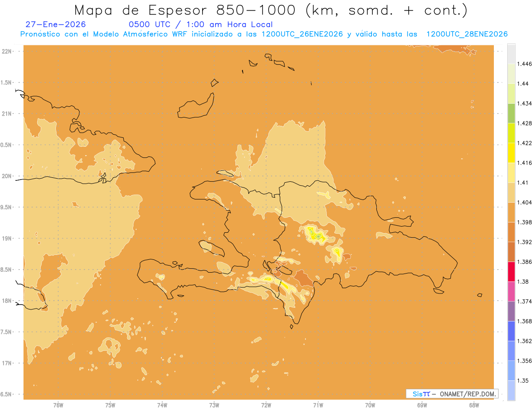The height and width of the screenshot is (411, 532).
Task: Pick the purple legend swatch between 1.368 and 1.374
Action: 511,311
